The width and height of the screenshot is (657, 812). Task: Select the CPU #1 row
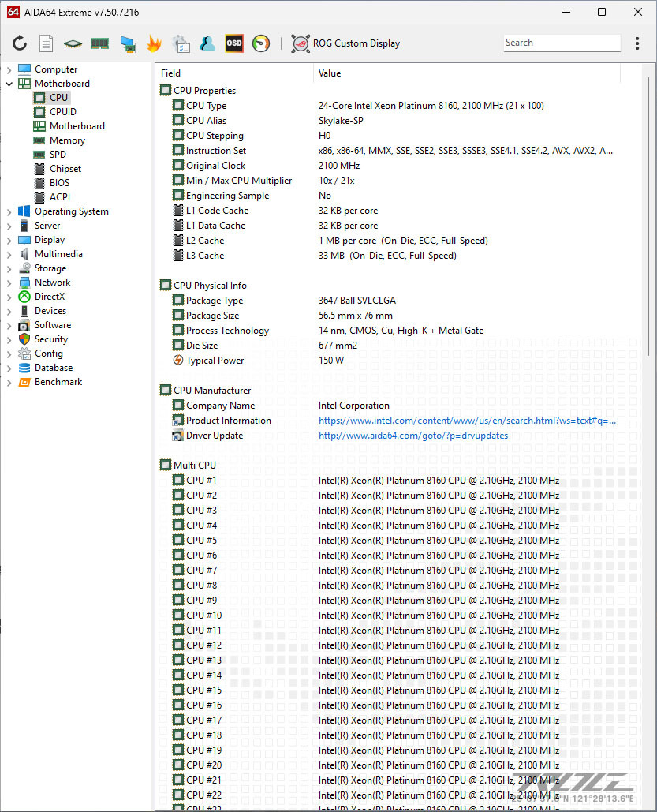click(x=398, y=481)
